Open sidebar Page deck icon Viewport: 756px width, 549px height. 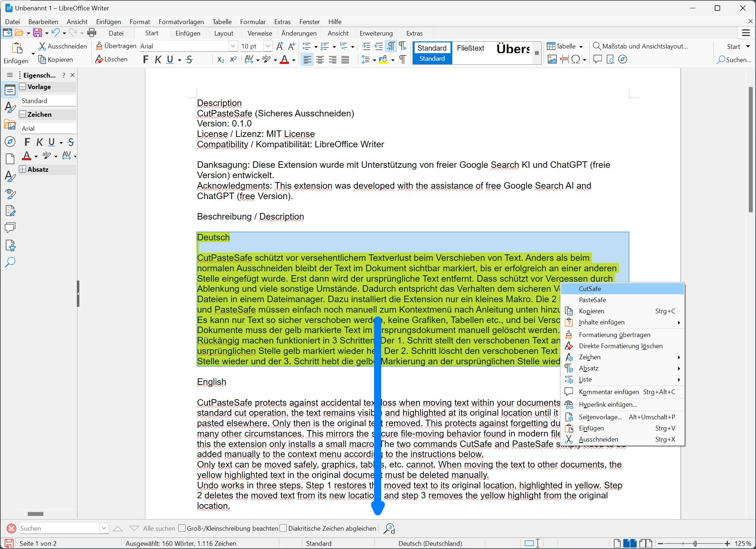[10, 158]
